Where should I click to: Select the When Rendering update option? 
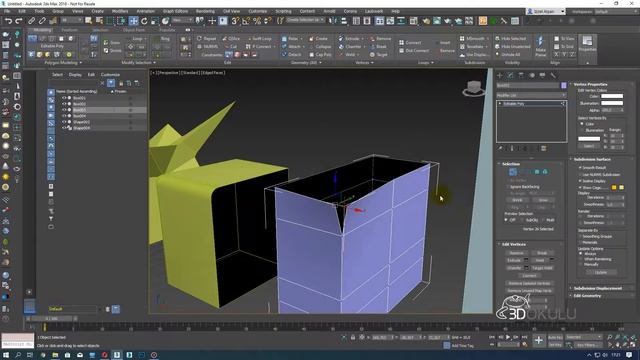[581, 259]
